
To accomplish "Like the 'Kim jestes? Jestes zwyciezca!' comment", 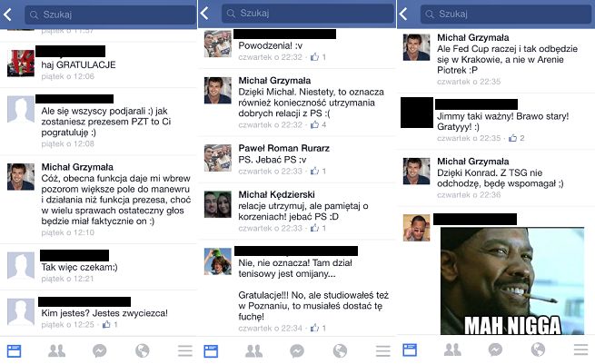I will pyautogui.click(x=106, y=324).
